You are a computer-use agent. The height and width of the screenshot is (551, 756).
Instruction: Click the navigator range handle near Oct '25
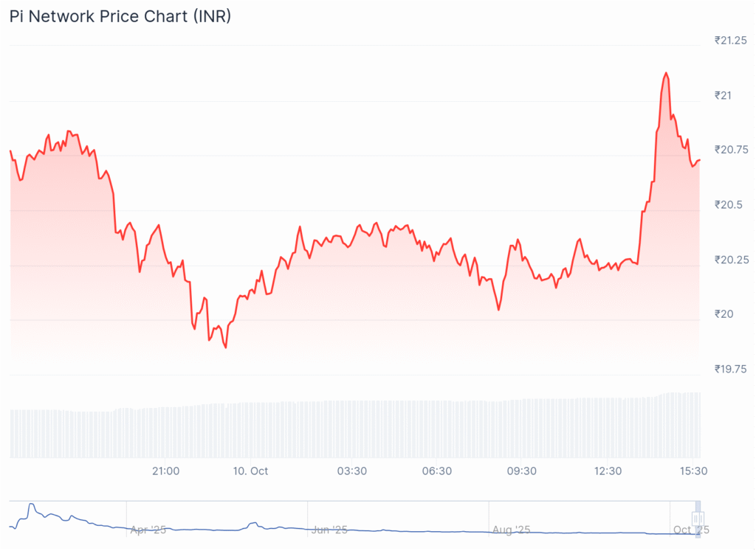pos(696,519)
